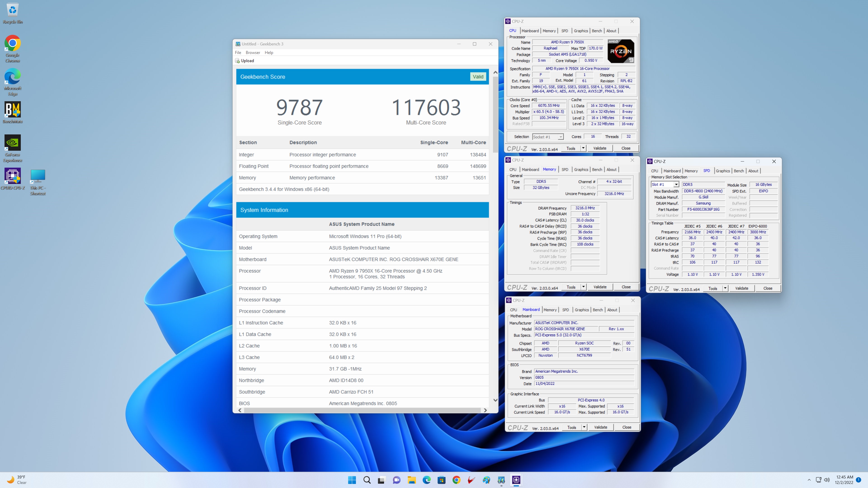Screen dimensions: 868x488
Task: Select the CPUID CPU-Z desktop shortcut
Action: [12, 179]
